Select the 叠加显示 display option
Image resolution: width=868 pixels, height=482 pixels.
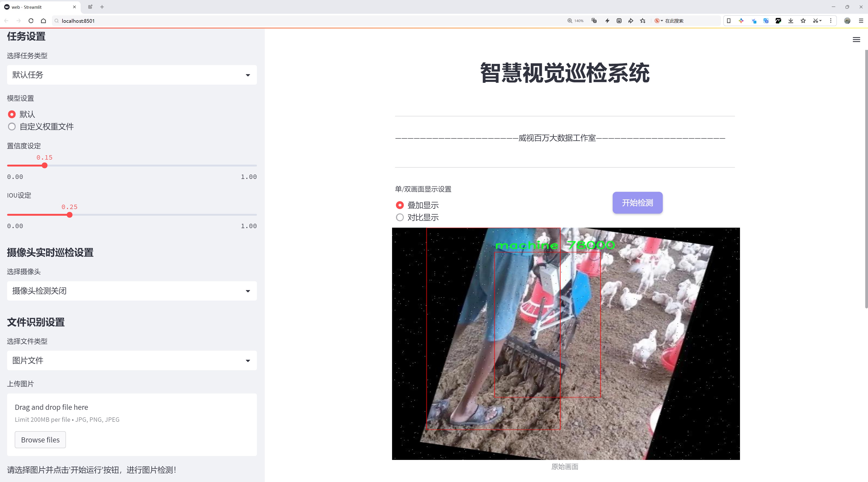point(400,205)
